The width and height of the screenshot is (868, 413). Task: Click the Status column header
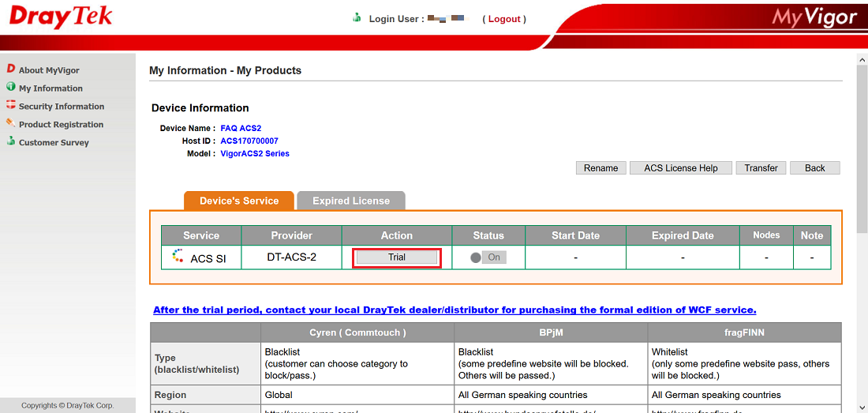[488, 235]
